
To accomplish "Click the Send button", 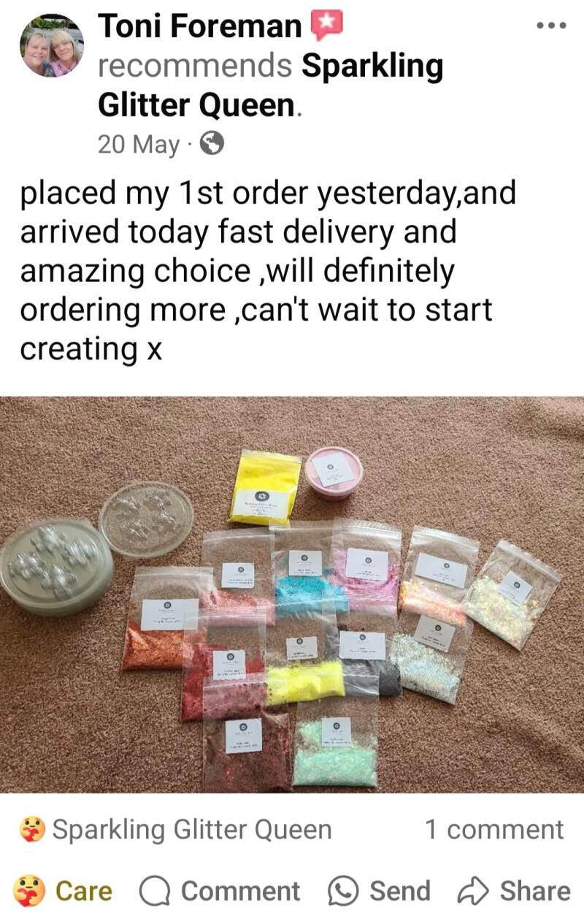I will pyautogui.click(x=379, y=891).
